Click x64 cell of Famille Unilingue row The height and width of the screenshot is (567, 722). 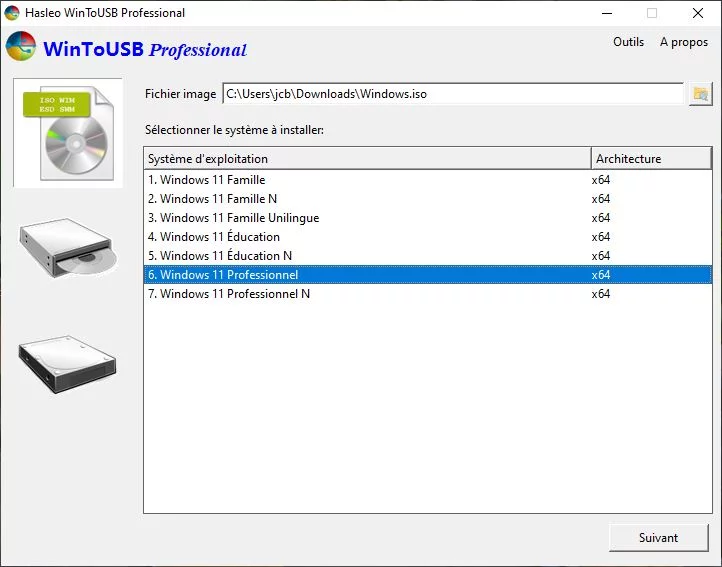(600, 218)
